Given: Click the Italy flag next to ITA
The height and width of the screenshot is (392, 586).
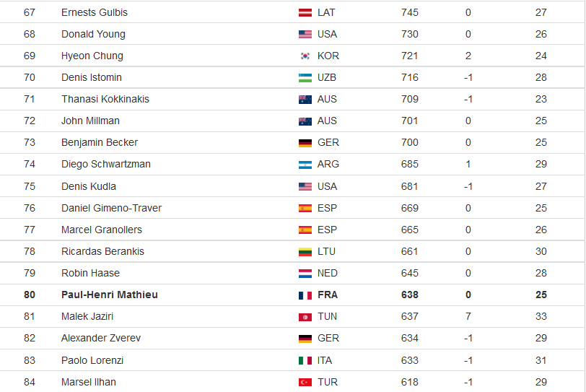Looking at the screenshot, I should coord(305,361).
